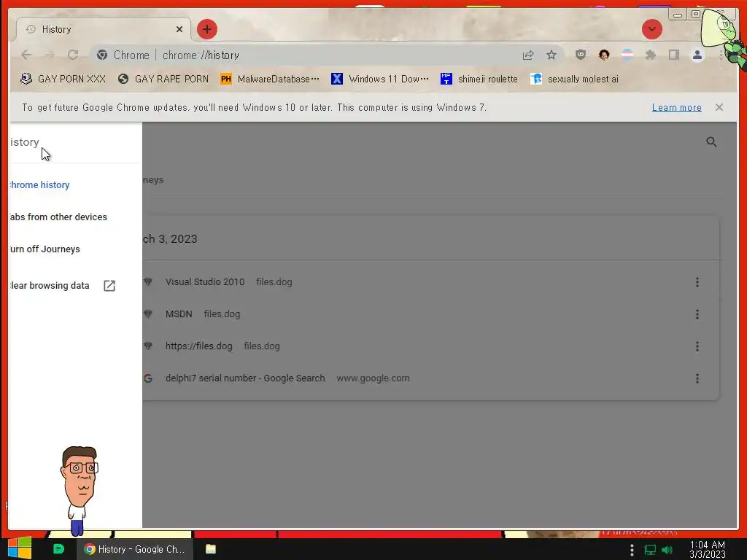This screenshot has width=747, height=560.
Task: Open the https://files.dog history entry
Action: [198, 346]
